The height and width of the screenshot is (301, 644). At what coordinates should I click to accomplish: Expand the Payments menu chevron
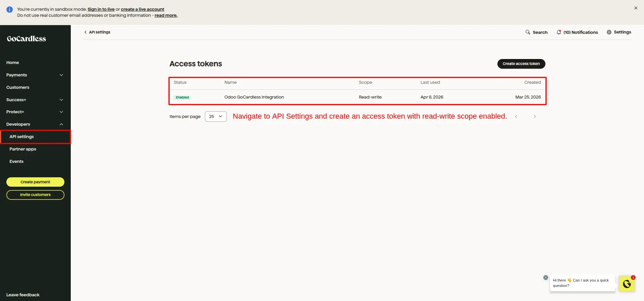coord(61,75)
